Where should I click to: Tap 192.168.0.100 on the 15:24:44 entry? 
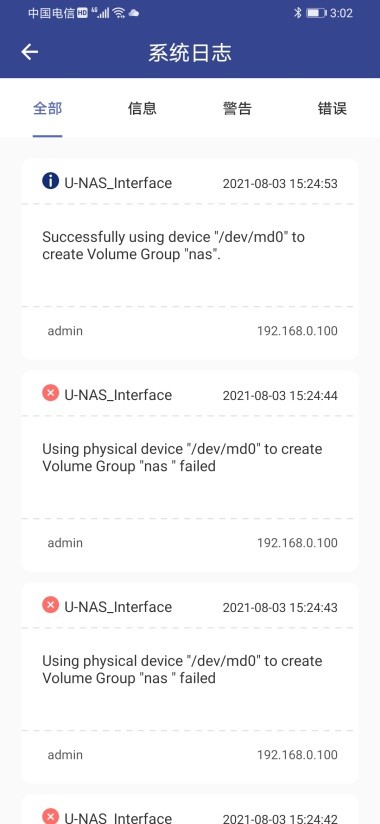[297, 543]
